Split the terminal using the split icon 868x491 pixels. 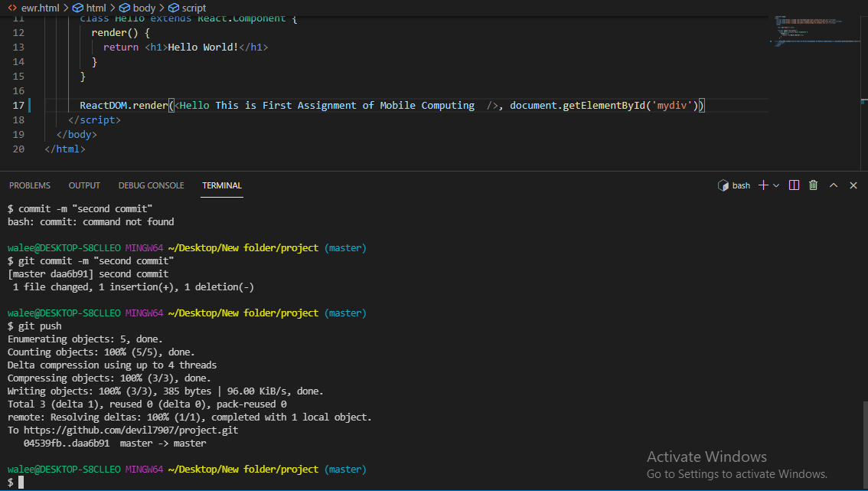[x=794, y=185]
